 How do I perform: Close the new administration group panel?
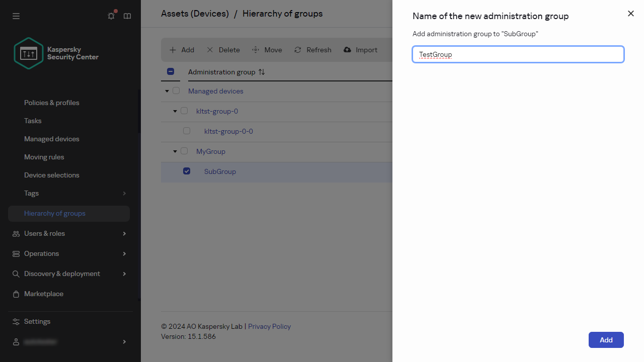[631, 14]
